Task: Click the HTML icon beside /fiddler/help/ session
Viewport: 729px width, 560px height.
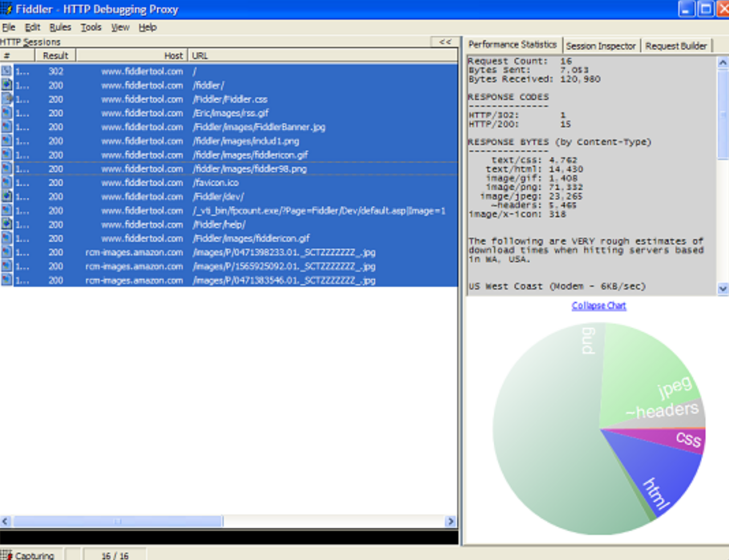Action: [x=7, y=224]
